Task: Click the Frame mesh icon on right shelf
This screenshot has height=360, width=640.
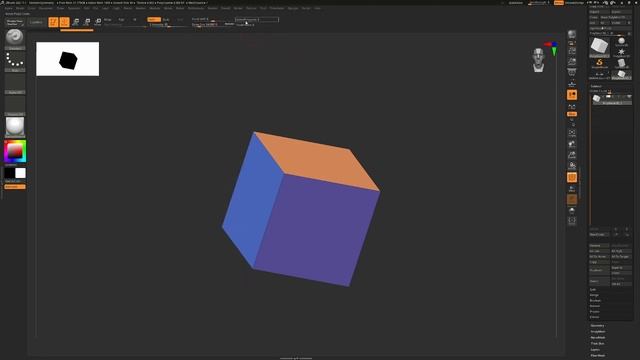Action: pos(572,133)
